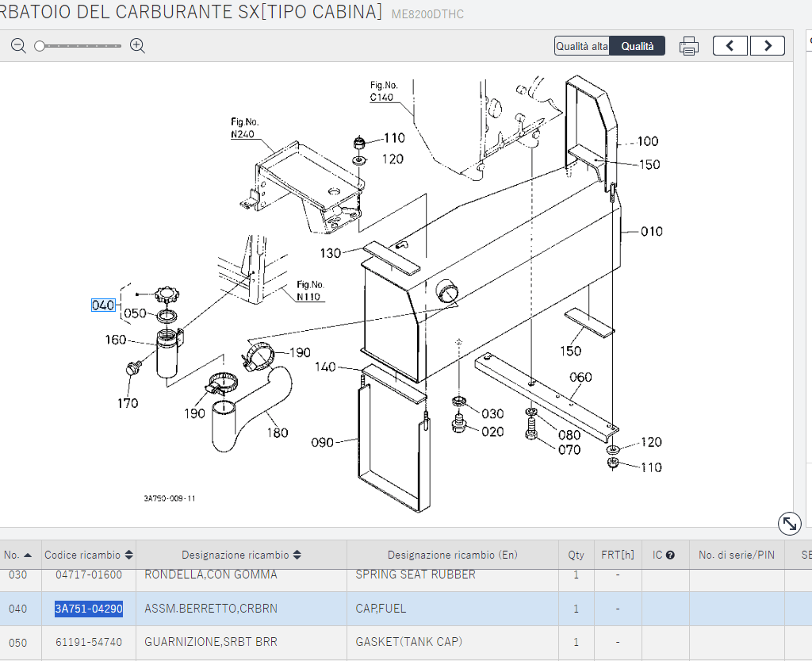Open Fig.No. C140 reference in diagram
Screen dimensions: 812x661
pos(382,98)
